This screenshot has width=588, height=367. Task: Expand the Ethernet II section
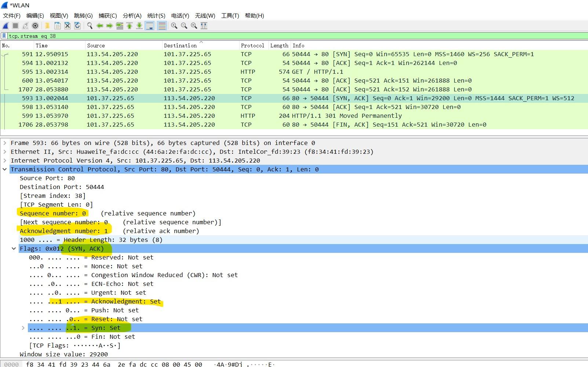click(5, 152)
